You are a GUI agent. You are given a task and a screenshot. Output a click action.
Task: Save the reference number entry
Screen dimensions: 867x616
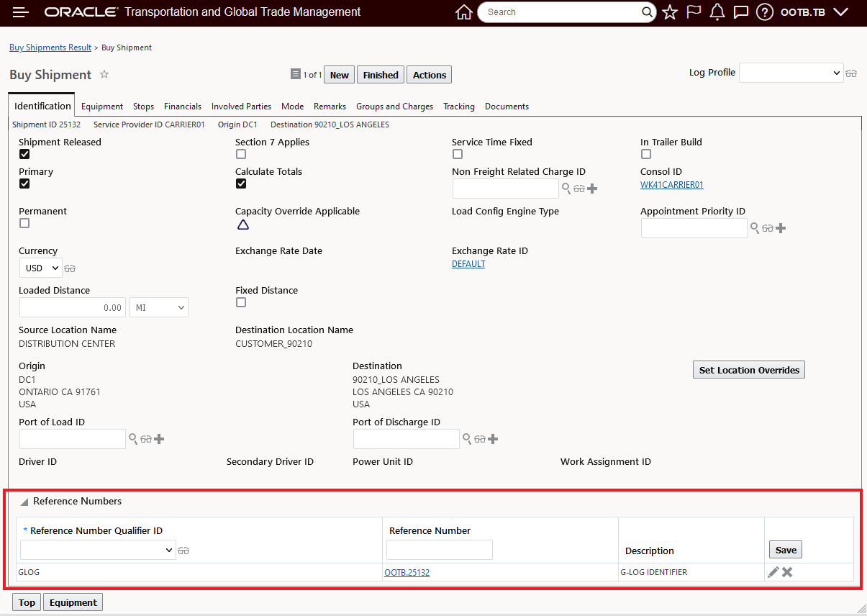[x=786, y=550]
